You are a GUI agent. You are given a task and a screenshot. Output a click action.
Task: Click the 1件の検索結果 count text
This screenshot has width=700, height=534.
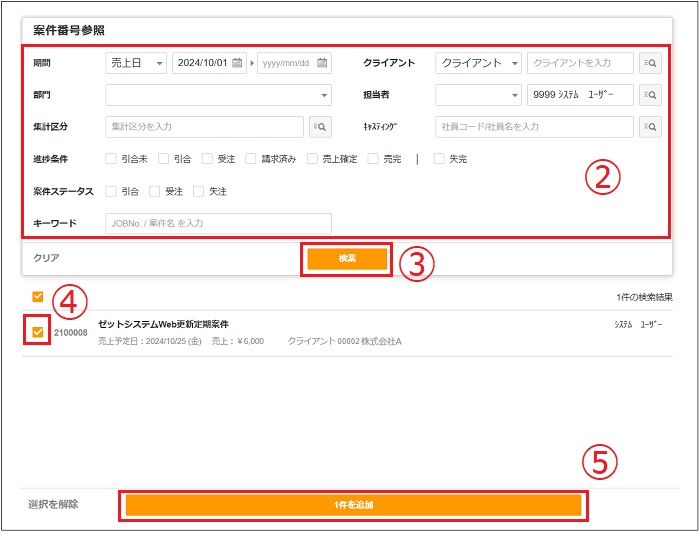644,297
